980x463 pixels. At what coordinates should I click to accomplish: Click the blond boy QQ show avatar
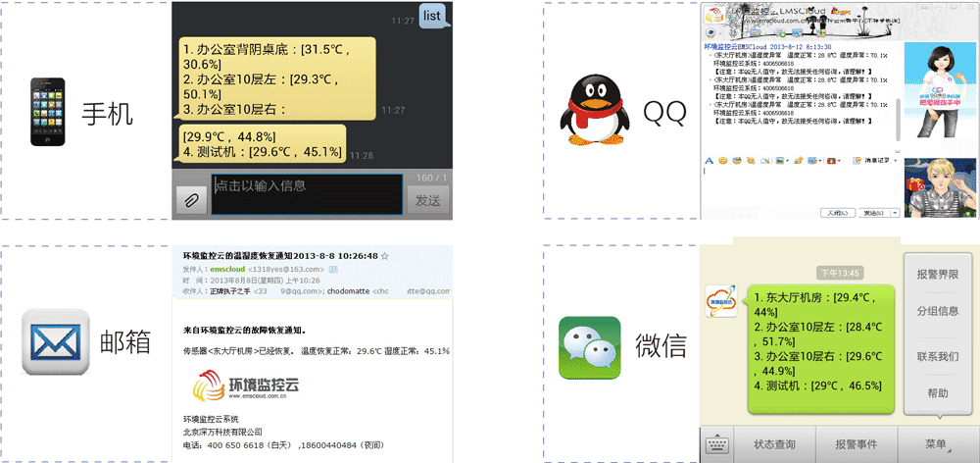click(941, 187)
